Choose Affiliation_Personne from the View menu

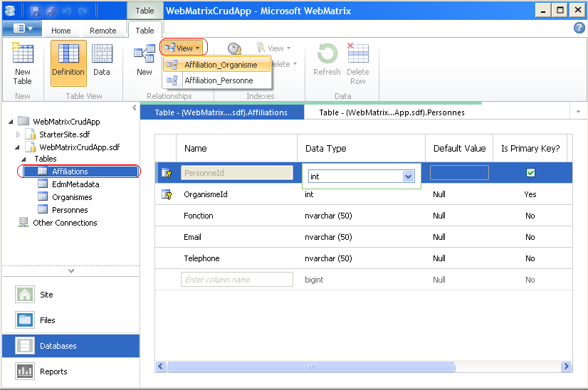click(x=218, y=80)
